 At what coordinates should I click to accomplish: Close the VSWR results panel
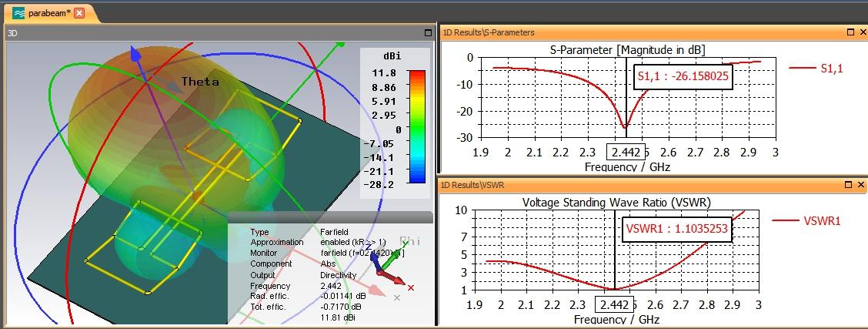(x=861, y=184)
